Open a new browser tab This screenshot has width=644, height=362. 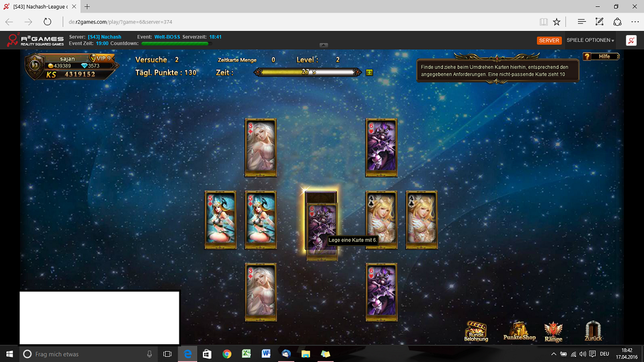(x=87, y=6)
